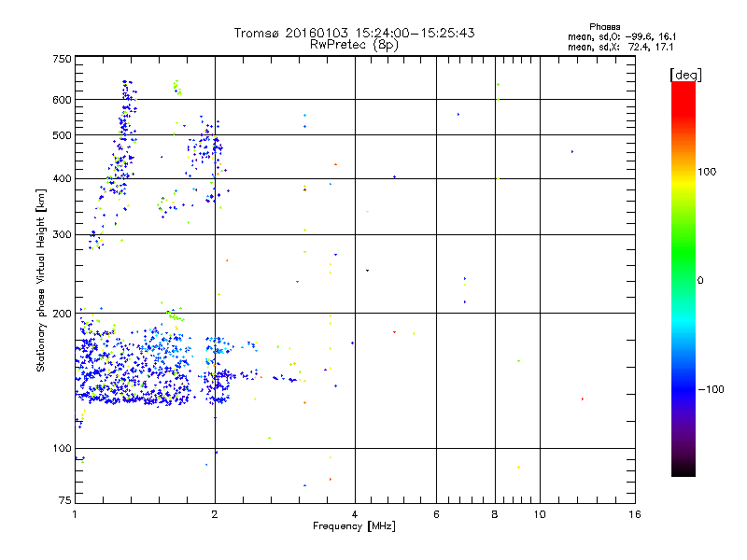Click the x-axis tick label '16'
The image size is (747, 560).
tap(635, 514)
